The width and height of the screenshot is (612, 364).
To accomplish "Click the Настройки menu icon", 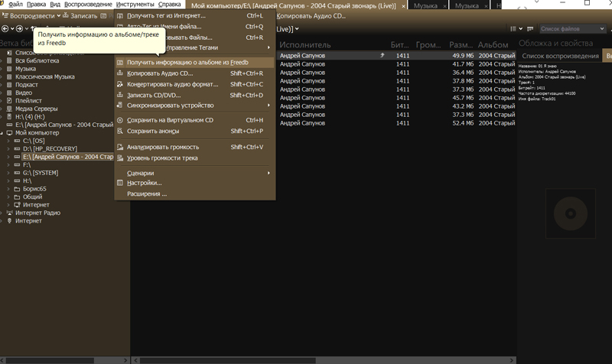I will pos(120,183).
